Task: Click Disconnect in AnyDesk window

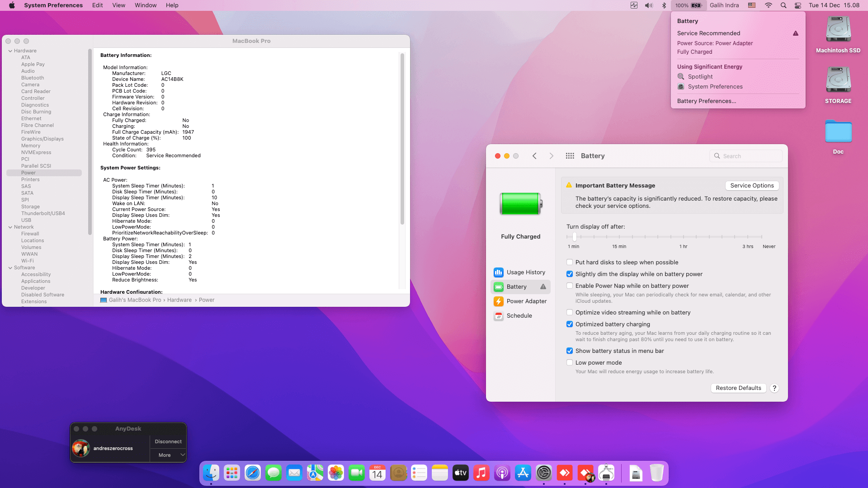Action: (x=168, y=442)
